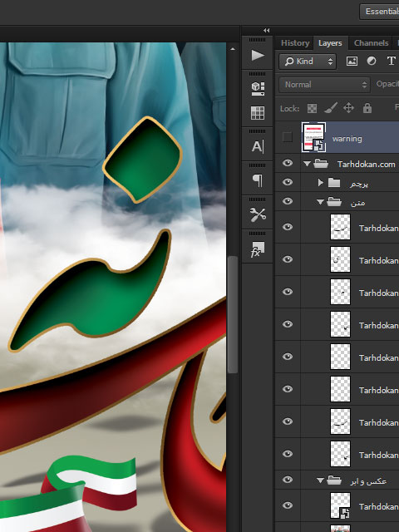Click the متن group folder icon

(334, 202)
